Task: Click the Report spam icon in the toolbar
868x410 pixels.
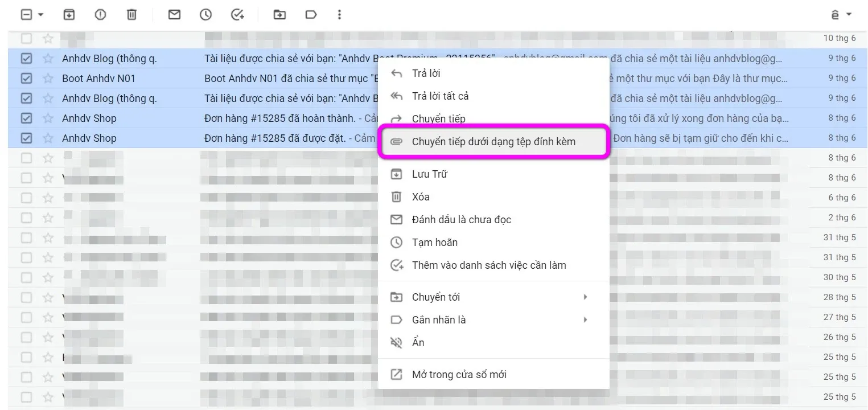Action: 100,15
